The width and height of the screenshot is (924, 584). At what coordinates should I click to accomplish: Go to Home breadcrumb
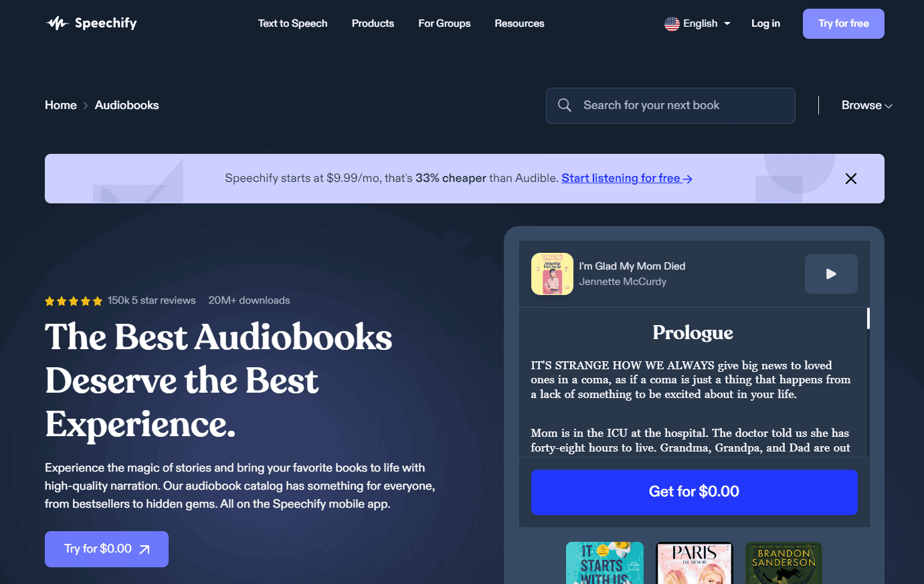[60, 105]
